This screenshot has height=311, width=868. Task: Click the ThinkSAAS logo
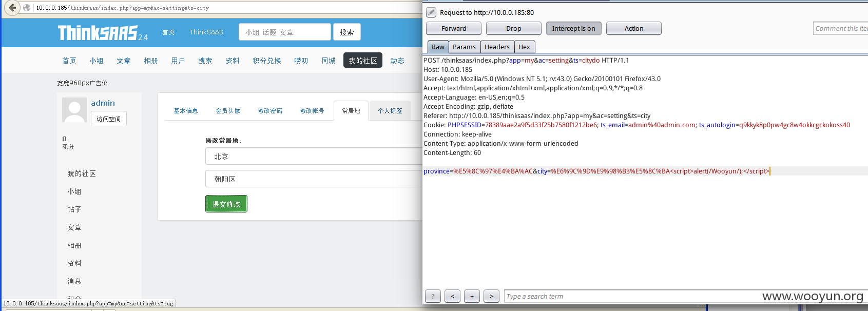[x=103, y=33]
